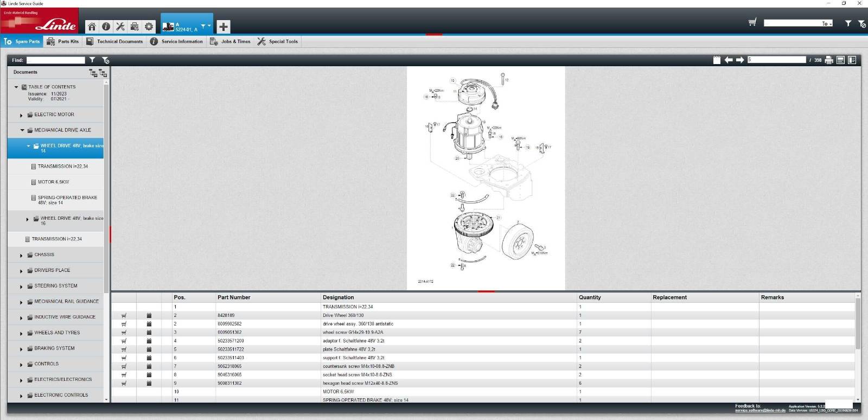Viewport: 868px width, 420px height.
Task: Switch to the stacked layout view icon
Action: click(x=840, y=60)
